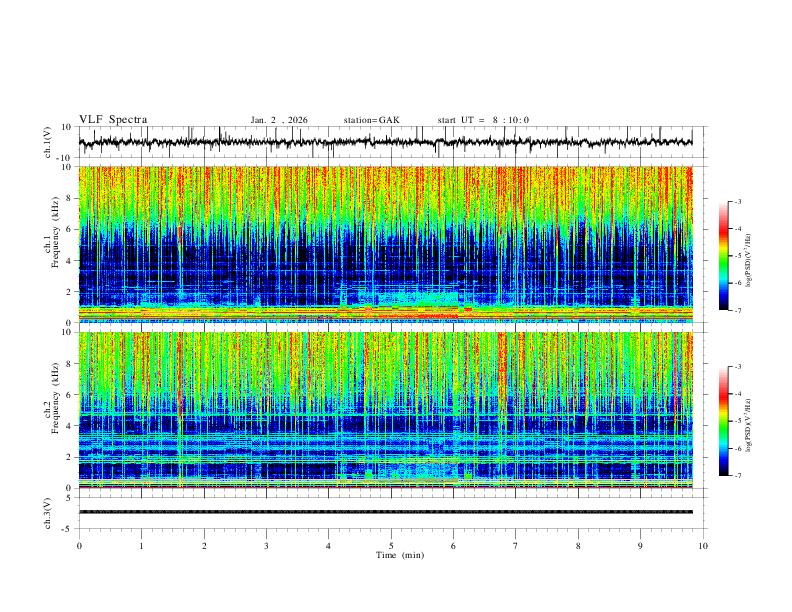This screenshot has height=612, width=792.
Task: Click the "10" tick on the time axis
Action: coord(703,546)
